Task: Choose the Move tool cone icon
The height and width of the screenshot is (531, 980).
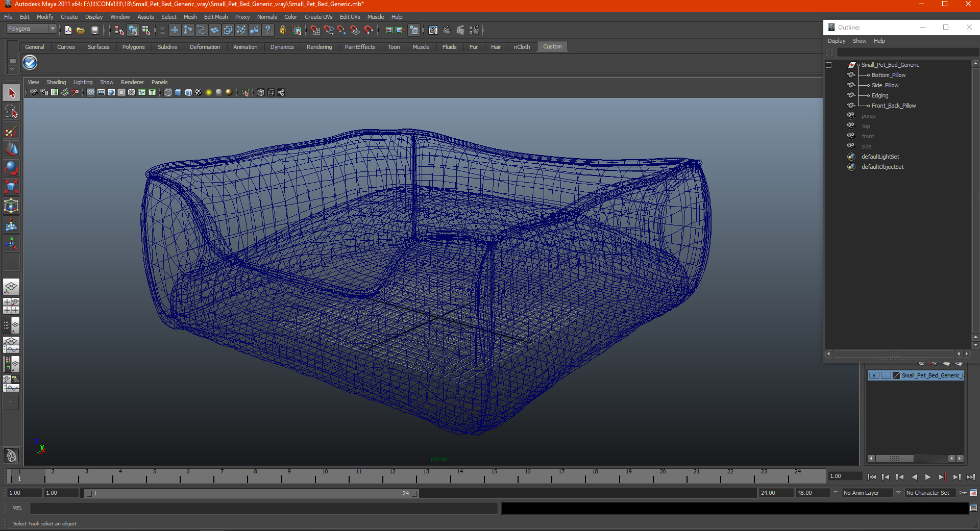Action: [x=11, y=149]
